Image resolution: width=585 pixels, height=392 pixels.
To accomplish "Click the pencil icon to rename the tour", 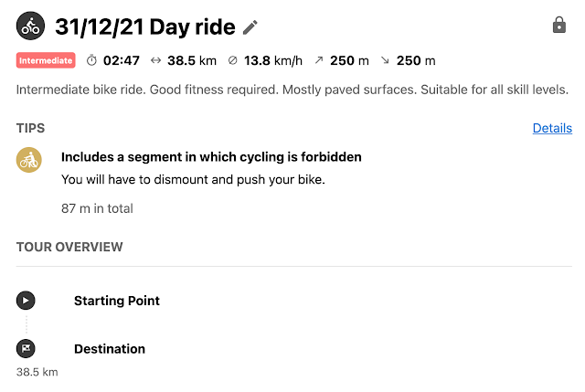I will point(250,27).
